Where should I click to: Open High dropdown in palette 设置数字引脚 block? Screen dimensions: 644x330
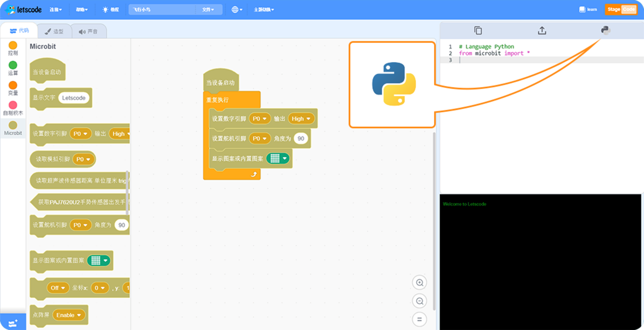pyautogui.click(x=120, y=133)
